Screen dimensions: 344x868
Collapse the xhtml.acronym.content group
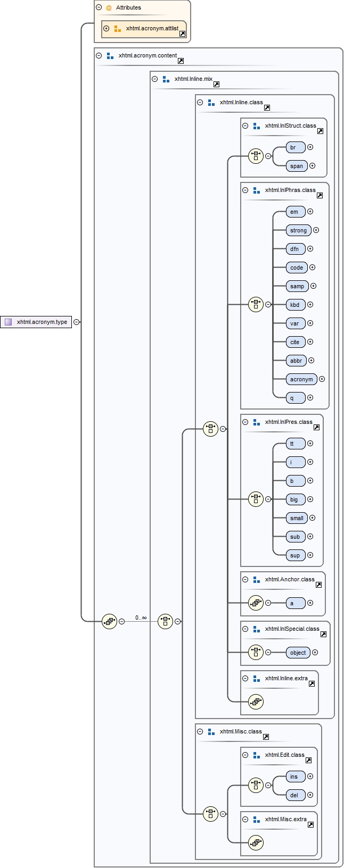(99, 55)
